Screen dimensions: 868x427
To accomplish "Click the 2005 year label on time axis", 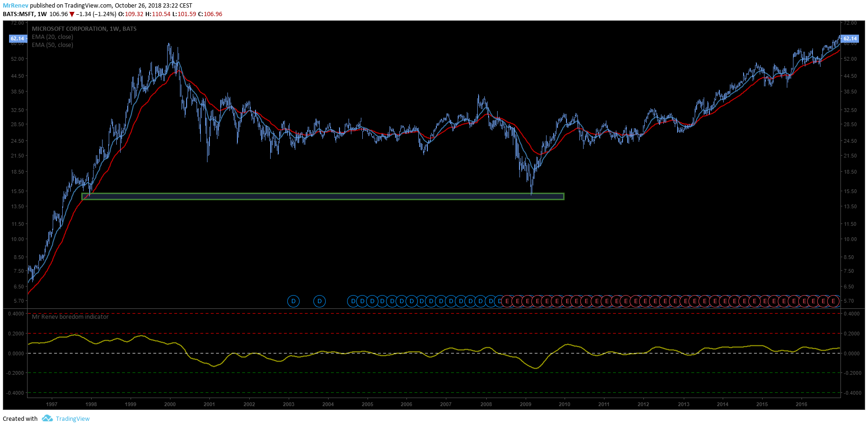I will (x=368, y=404).
